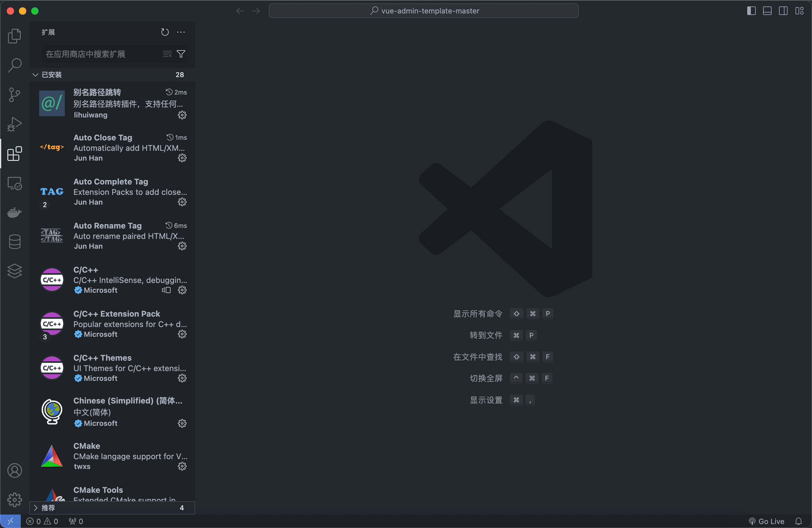Toggle the bottom panel layout button
Image resolution: width=812 pixels, height=528 pixels.
767,11
